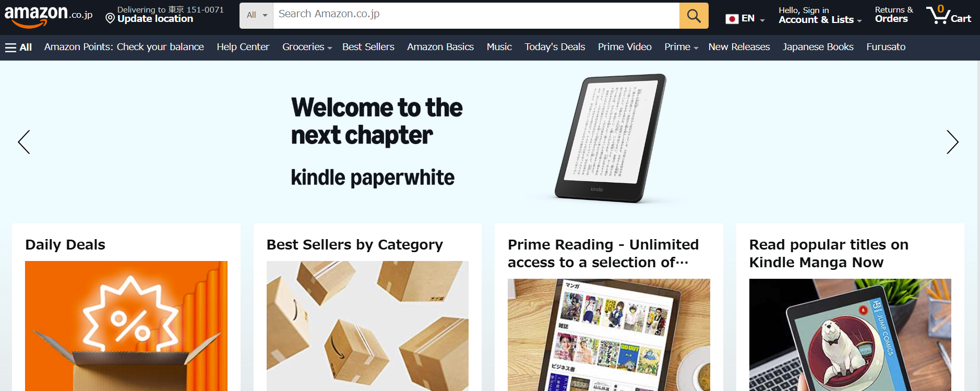Open the shopping cart icon
This screenshot has height=391, width=980.
[x=948, y=15]
